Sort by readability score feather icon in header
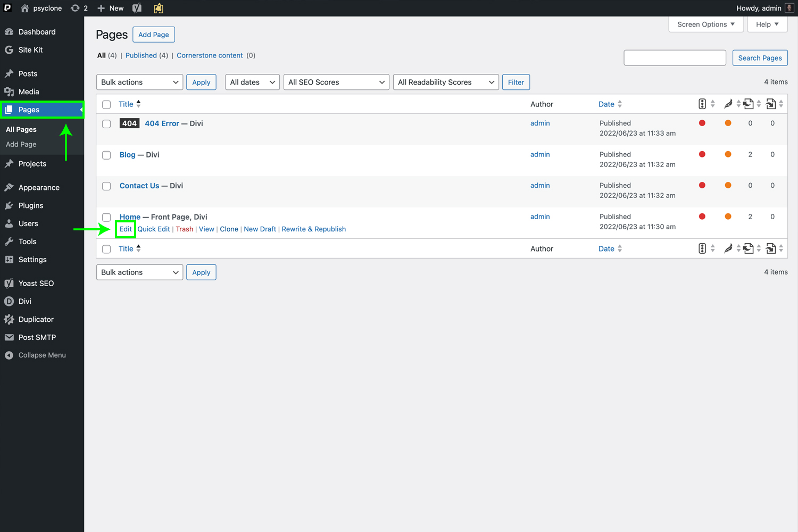 pos(728,104)
